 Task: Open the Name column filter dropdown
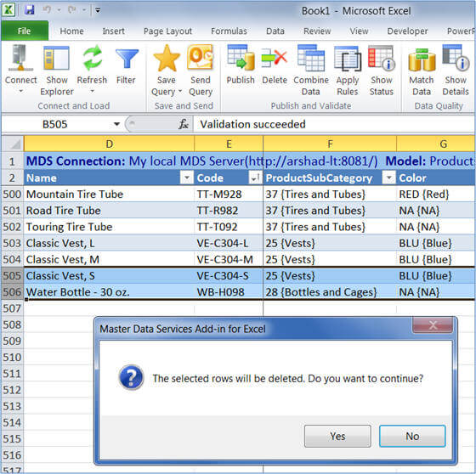point(186,178)
